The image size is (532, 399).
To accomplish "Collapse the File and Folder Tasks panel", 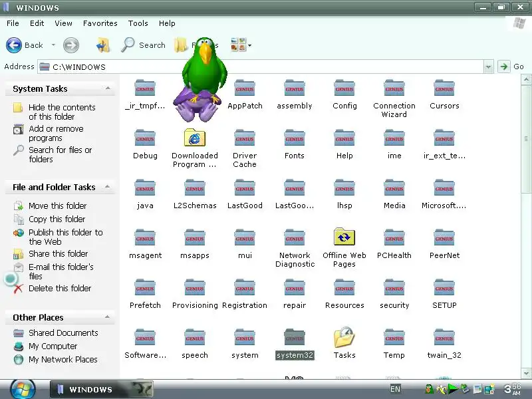I will 107,187.
